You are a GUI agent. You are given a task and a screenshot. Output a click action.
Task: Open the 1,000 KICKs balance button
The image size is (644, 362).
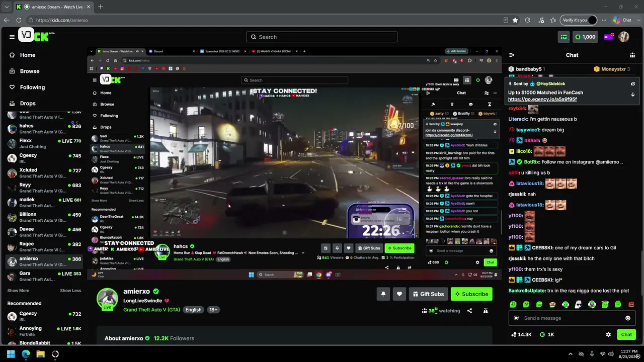click(585, 37)
